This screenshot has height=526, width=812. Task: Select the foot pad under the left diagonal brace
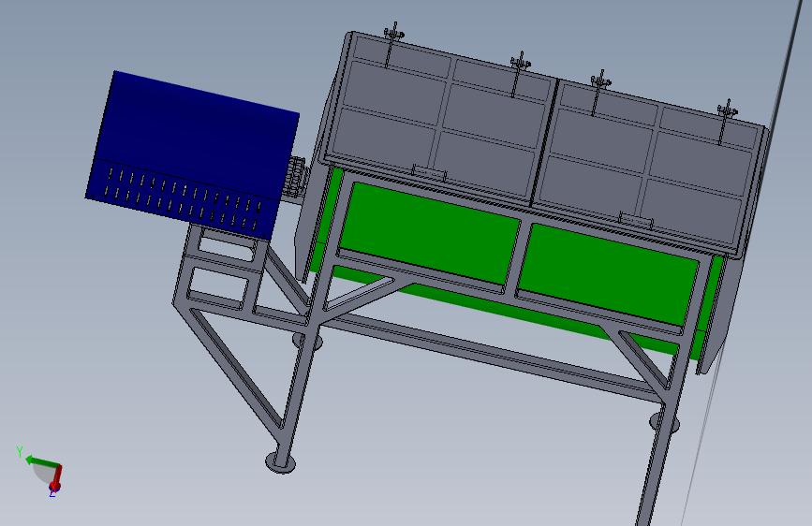[x=281, y=461]
